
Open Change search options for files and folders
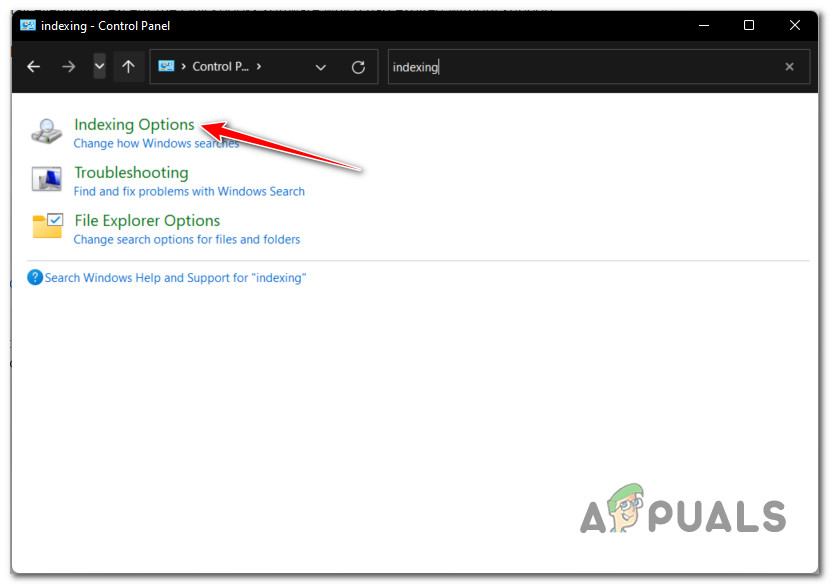click(x=187, y=240)
